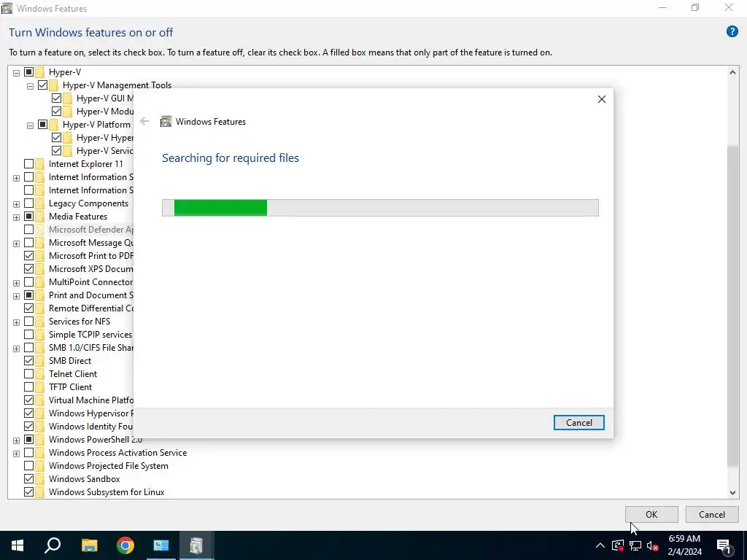
Task: Click the feature list scrollbar thumb
Action: pyautogui.click(x=732, y=306)
